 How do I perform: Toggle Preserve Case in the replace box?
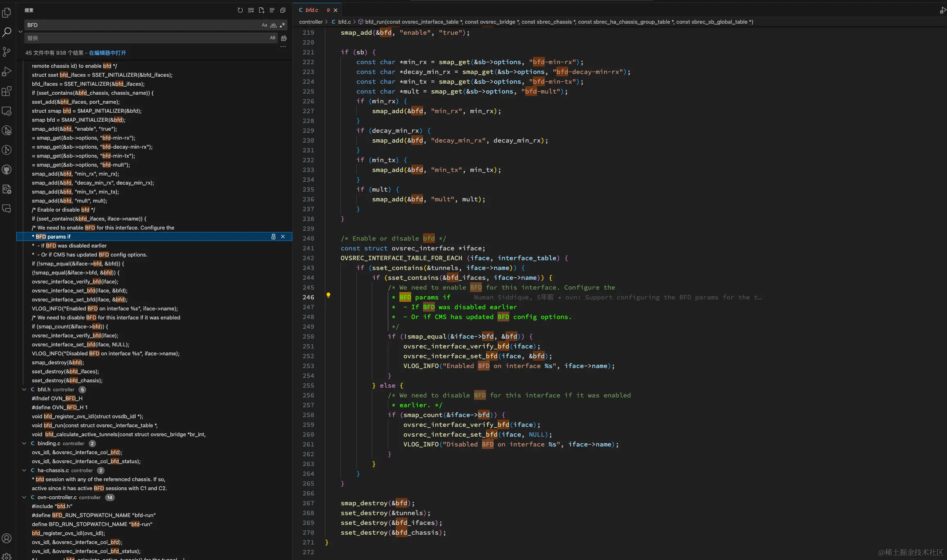coord(273,38)
